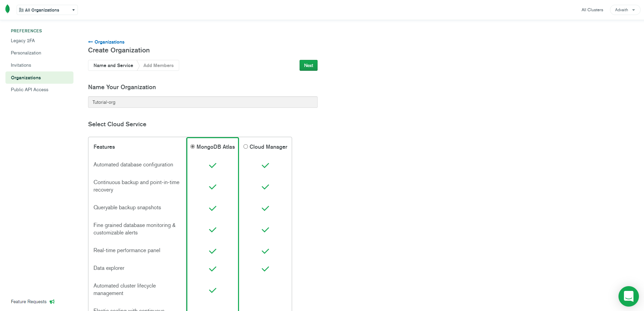Image resolution: width=644 pixels, height=311 pixels.
Task: Click Cloud Manager checkmark for Data explorer
Action: pyautogui.click(x=265, y=269)
